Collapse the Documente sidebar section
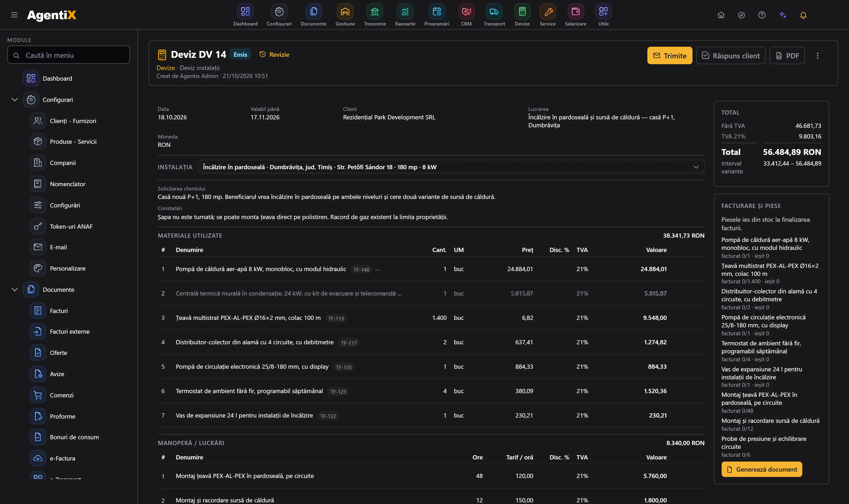This screenshot has height=504, width=849. click(x=15, y=289)
